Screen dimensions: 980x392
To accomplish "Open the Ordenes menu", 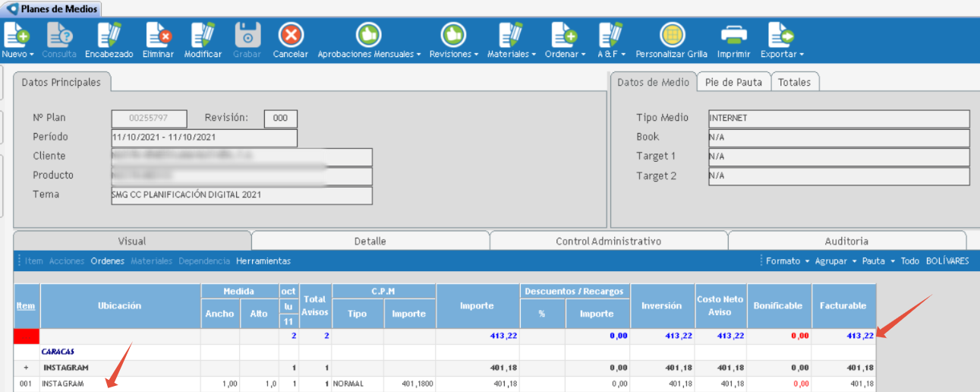I will point(108,261).
